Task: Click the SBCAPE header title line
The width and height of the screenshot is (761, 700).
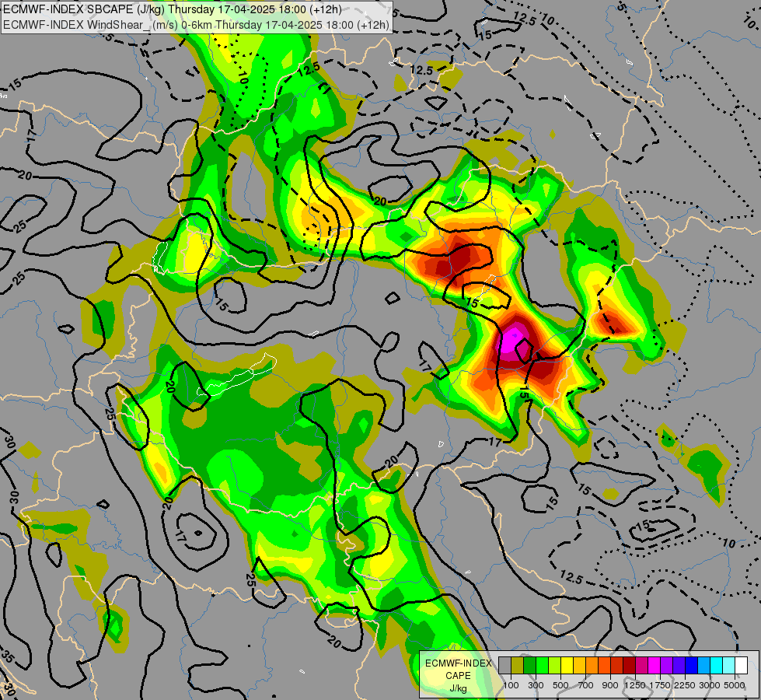Action: point(173,9)
